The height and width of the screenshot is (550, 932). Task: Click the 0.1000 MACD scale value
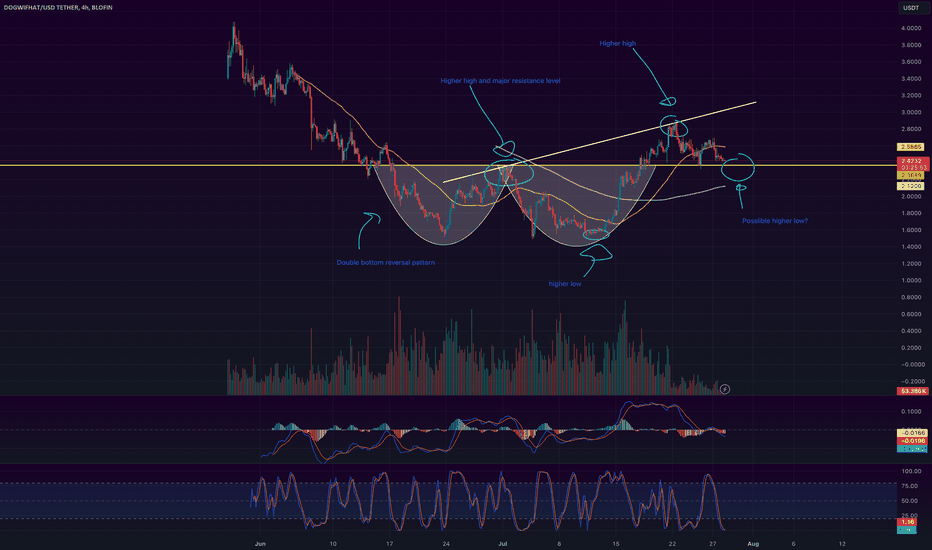(911, 411)
